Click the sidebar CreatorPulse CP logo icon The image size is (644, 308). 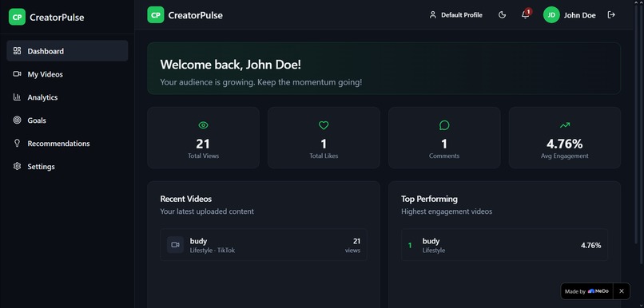17,17
